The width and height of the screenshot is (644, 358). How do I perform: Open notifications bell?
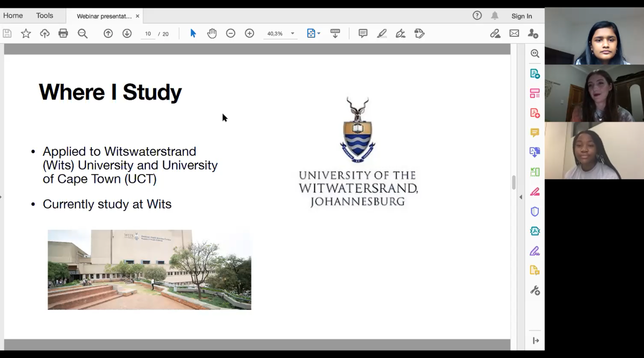[x=495, y=15]
